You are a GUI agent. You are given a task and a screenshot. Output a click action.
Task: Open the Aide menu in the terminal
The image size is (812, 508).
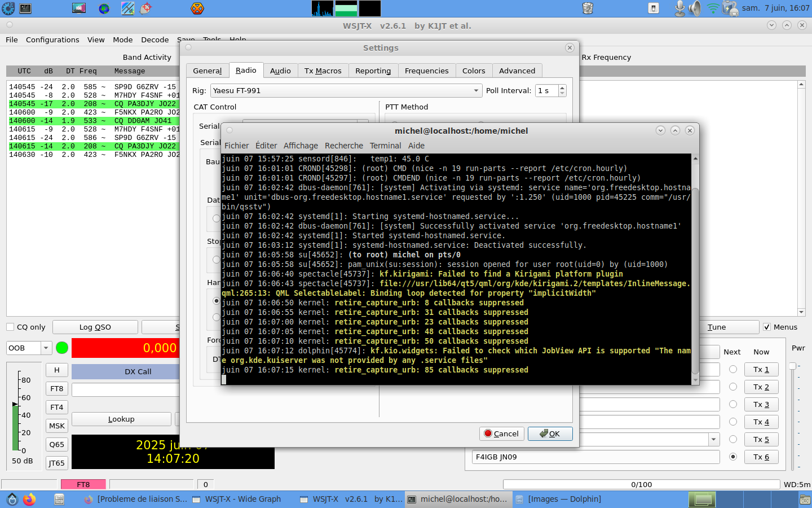pyautogui.click(x=416, y=146)
